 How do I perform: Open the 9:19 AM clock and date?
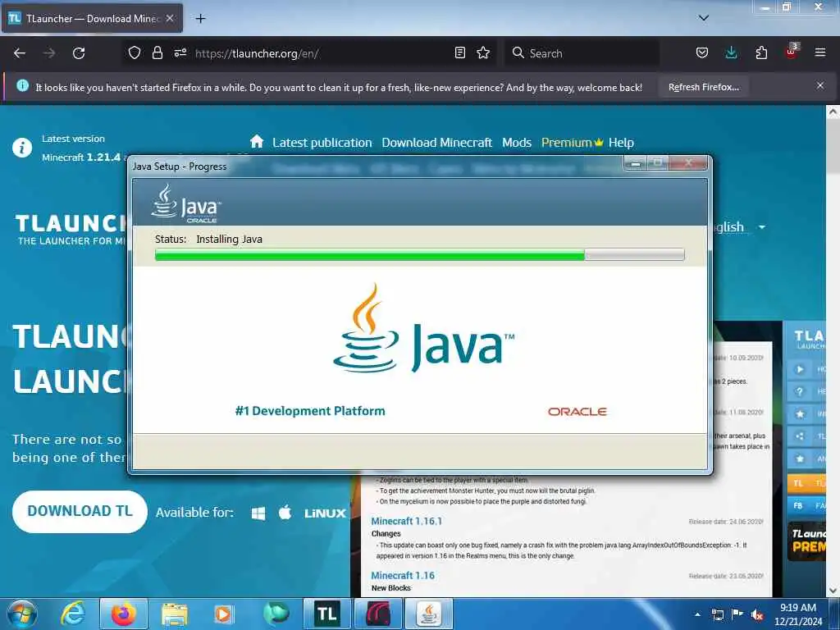point(797,614)
